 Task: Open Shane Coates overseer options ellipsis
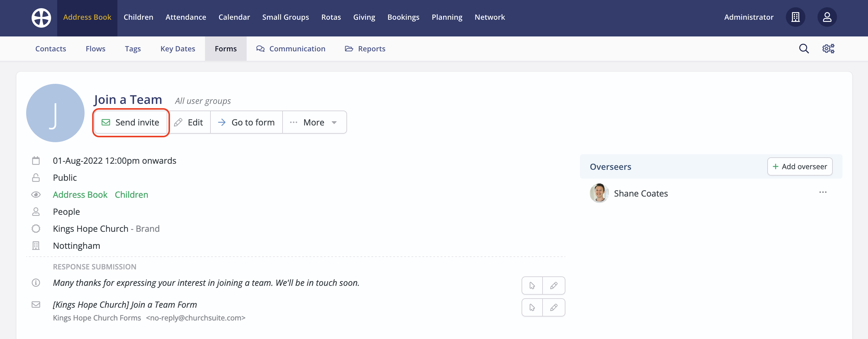pos(822,192)
